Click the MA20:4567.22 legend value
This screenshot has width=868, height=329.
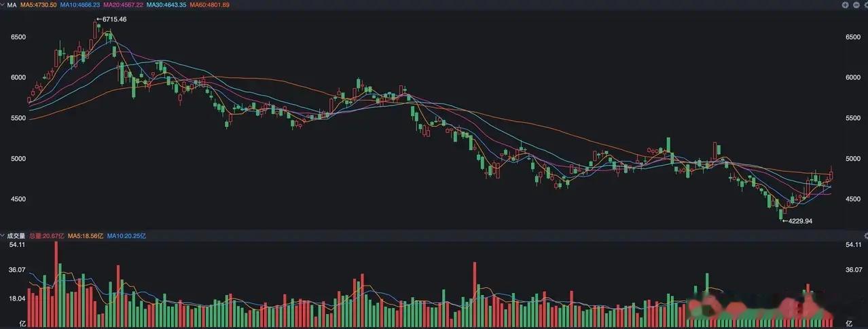pyautogui.click(x=123, y=5)
